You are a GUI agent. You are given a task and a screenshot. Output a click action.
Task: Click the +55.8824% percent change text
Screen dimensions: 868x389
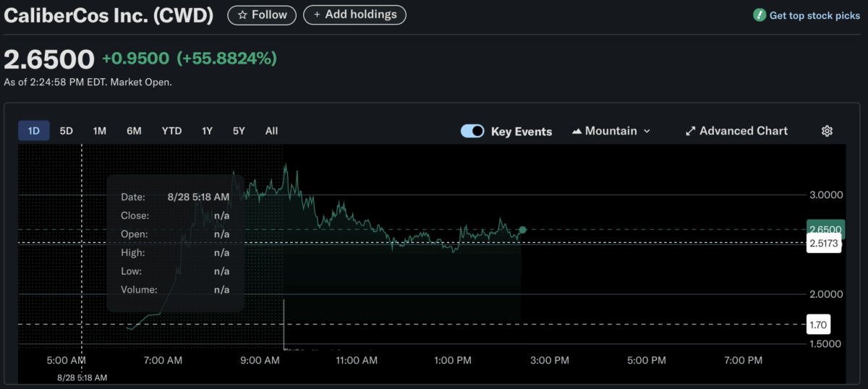click(227, 59)
